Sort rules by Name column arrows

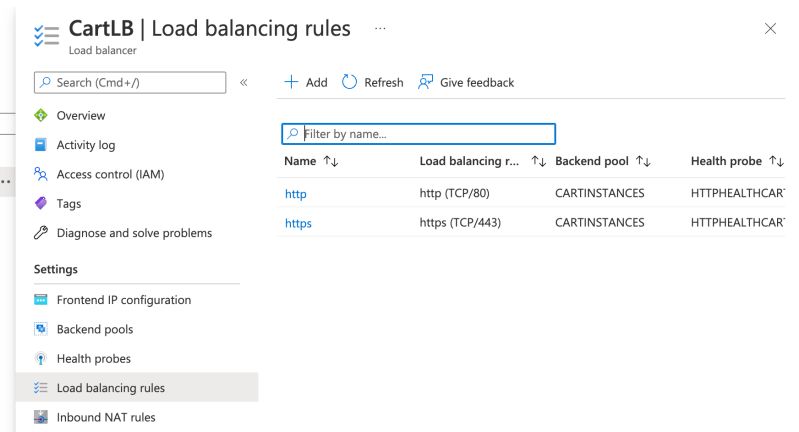tap(331, 161)
